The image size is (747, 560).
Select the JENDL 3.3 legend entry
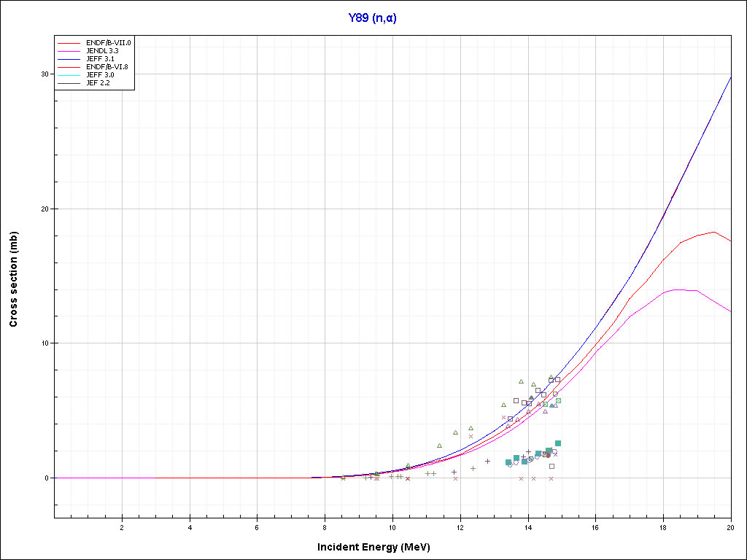pyautogui.click(x=101, y=51)
